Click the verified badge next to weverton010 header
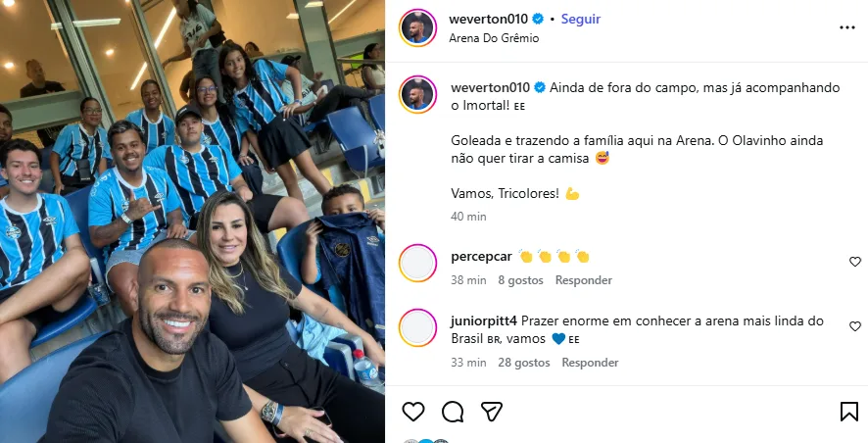Screen dimensions: 868x443 (538, 19)
